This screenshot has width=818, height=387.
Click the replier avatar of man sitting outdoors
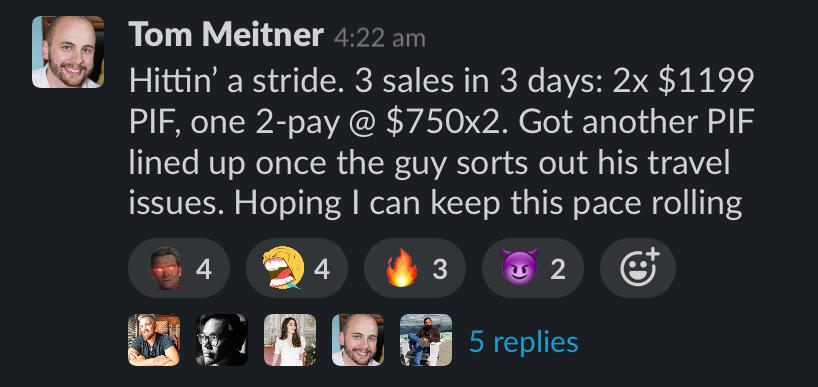click(x=426, y=340)
